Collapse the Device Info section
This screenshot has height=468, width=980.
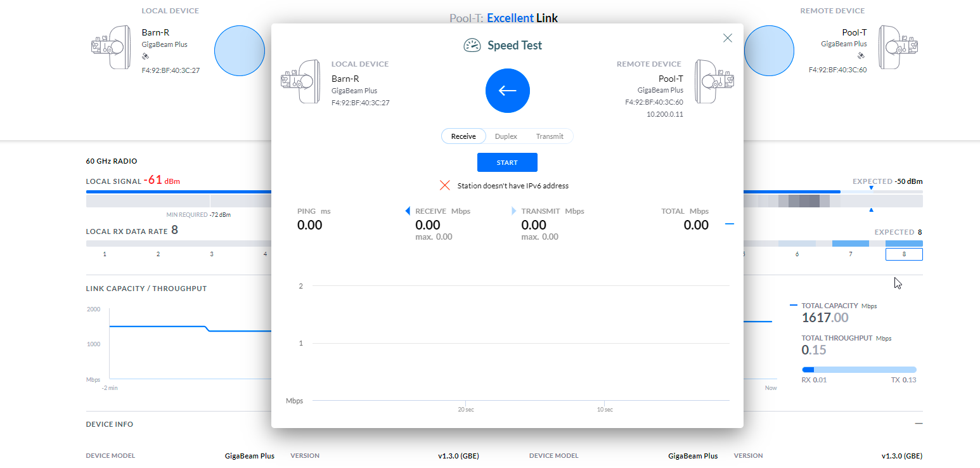tap(919, 424)
